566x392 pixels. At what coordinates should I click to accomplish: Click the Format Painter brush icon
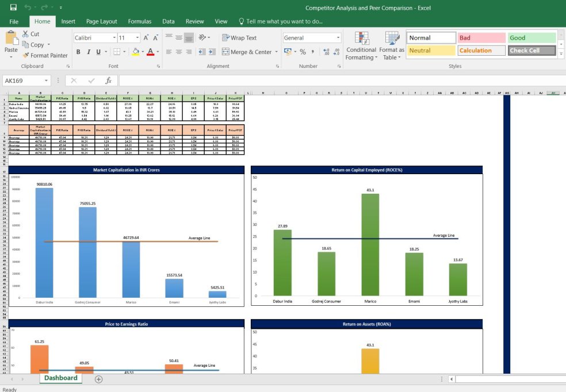click(26, 56)
